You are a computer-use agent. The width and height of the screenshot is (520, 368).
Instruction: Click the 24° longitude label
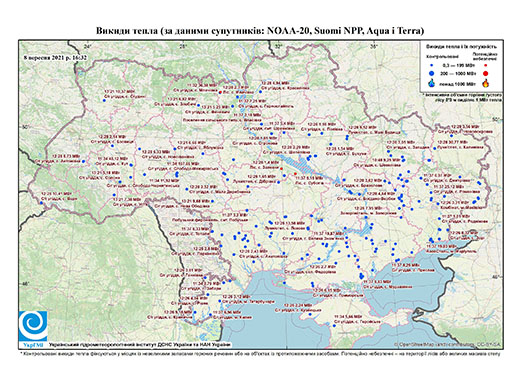click(88, 46)
